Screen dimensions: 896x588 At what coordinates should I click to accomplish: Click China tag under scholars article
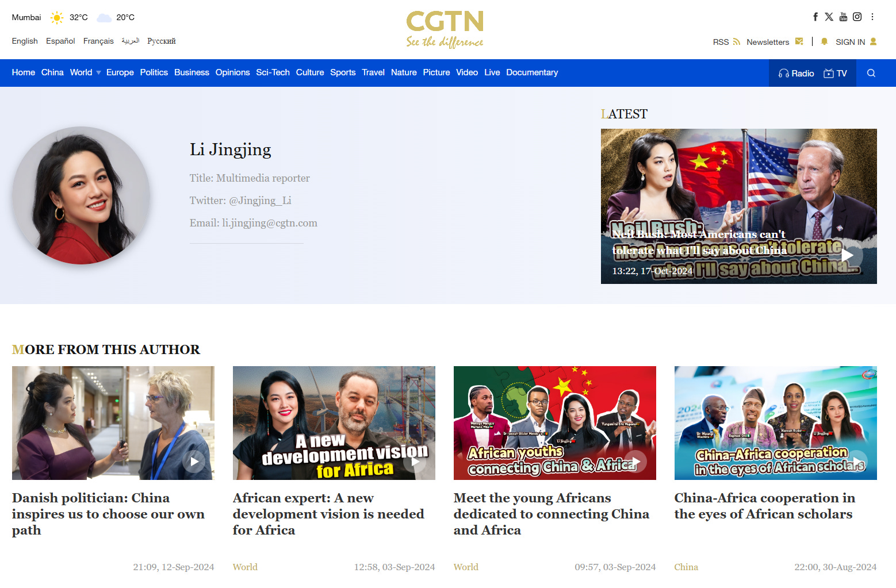[x=686, y=567]
